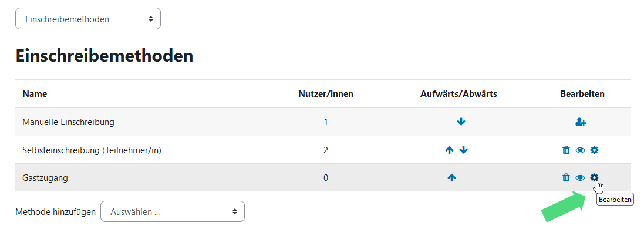The height and width of the screenshot is (239, 644).
Task: Select the Manuelle Einschreibung row name
Action: (68, 122)
